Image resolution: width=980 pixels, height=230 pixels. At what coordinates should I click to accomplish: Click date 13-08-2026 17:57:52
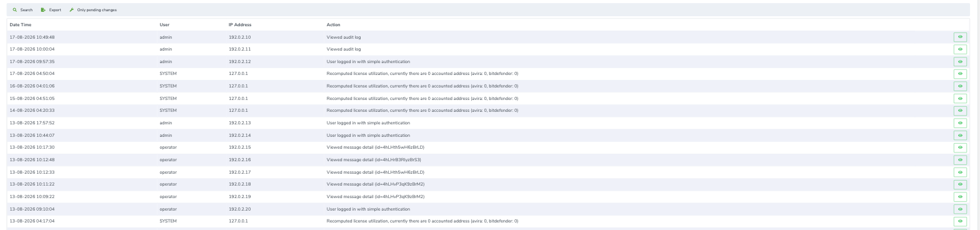pyautogui.click(x=32, y=123)
